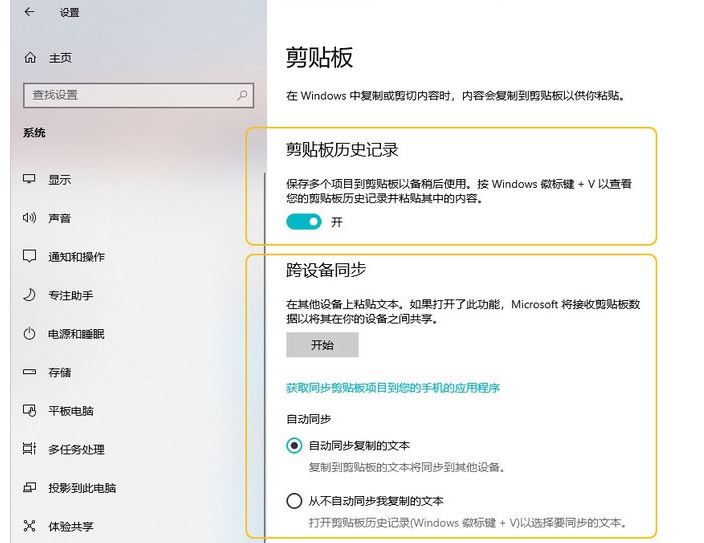Click the 自动同步 label
Viewport: 704px width, 543px height.
308,419
